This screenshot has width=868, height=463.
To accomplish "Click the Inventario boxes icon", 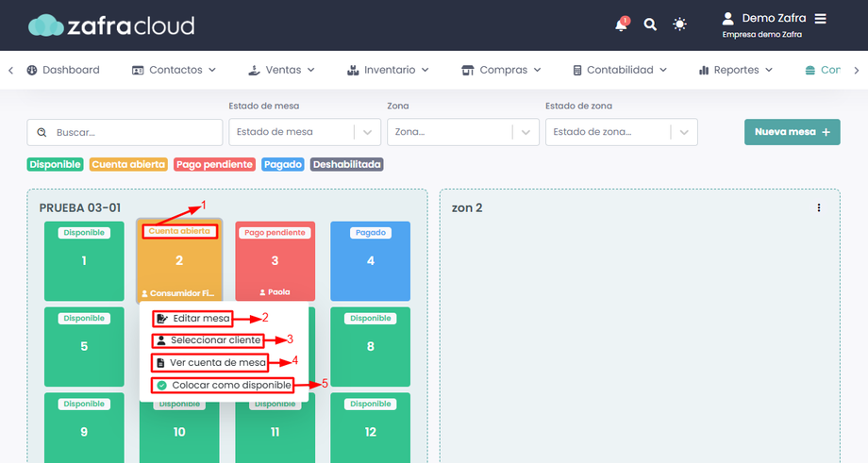I will click(x=353, y=71).
